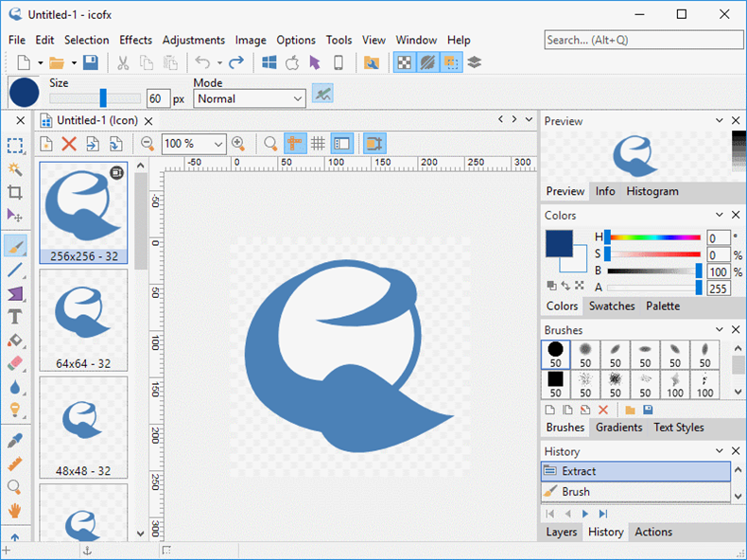Select the purple shape tool

pos(15,293)
